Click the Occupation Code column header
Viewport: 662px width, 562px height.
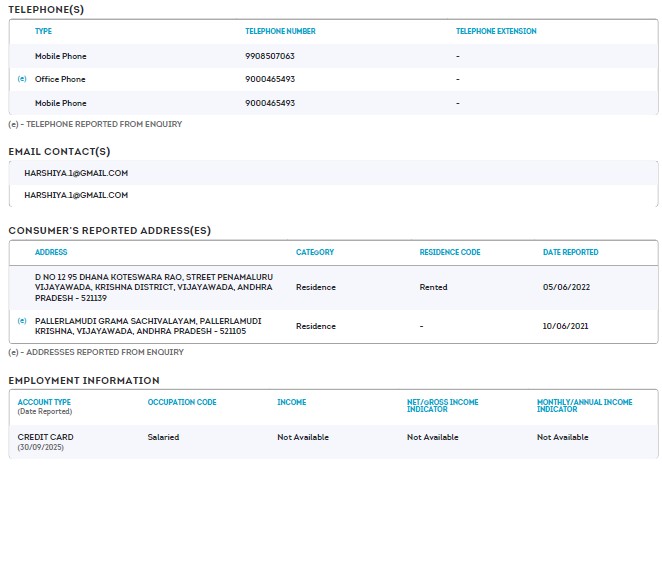click(181, 402)
